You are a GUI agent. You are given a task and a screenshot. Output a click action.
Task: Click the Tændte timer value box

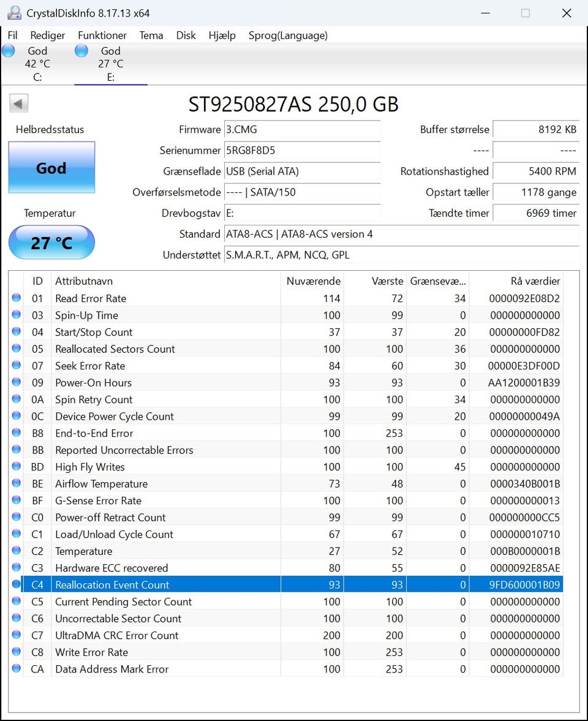pos(535,213)
